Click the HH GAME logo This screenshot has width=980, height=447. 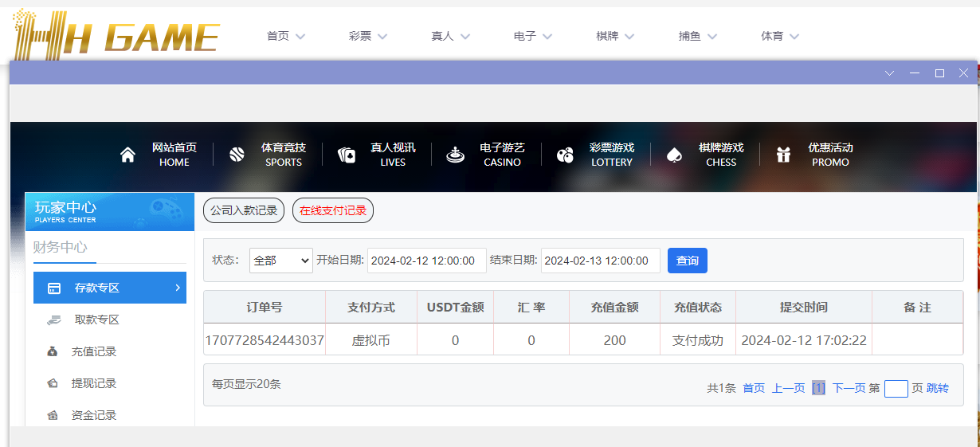(x=116, y=33)
